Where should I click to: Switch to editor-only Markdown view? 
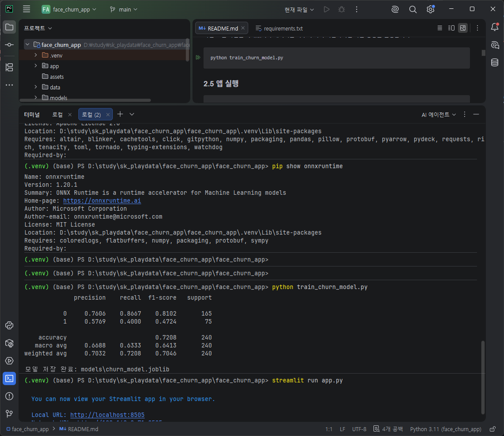coord(440,28)
